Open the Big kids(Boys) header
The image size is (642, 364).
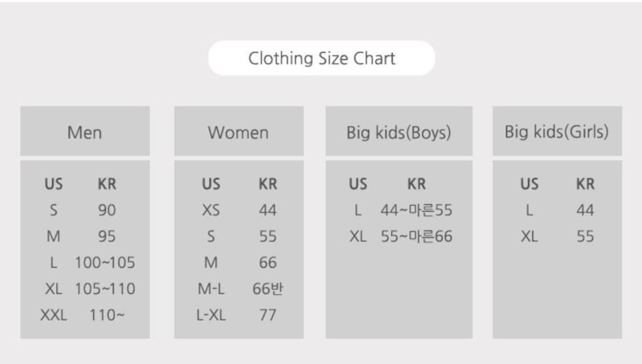tap(398, 132)
